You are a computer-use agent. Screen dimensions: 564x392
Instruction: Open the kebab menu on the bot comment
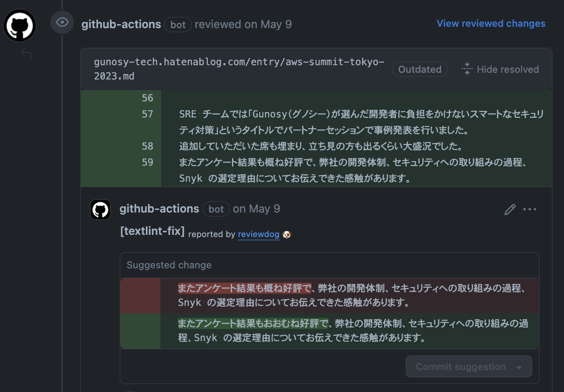coord(530,209)
